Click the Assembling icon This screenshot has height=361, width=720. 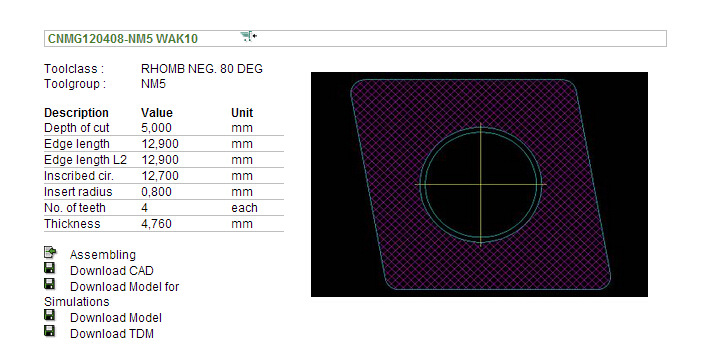[50, 252]
